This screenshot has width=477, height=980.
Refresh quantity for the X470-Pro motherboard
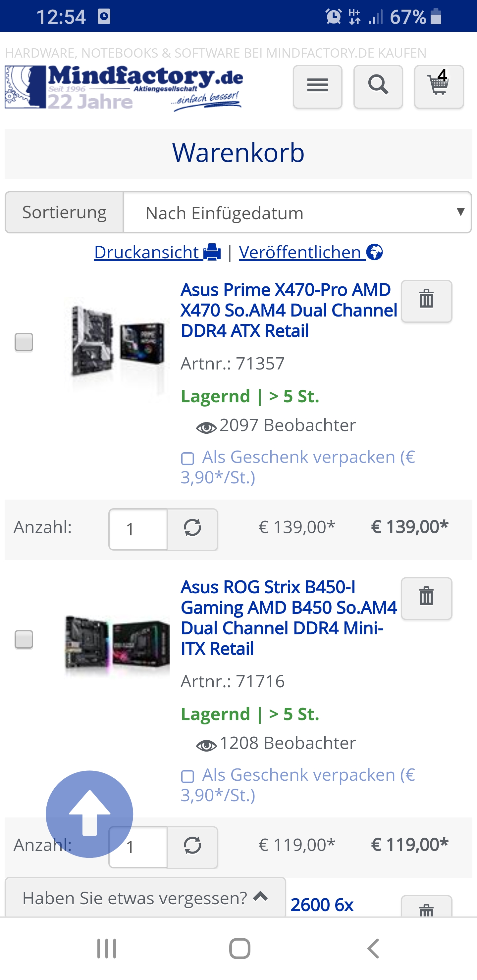pyautogui.click(x=193, y=529)
